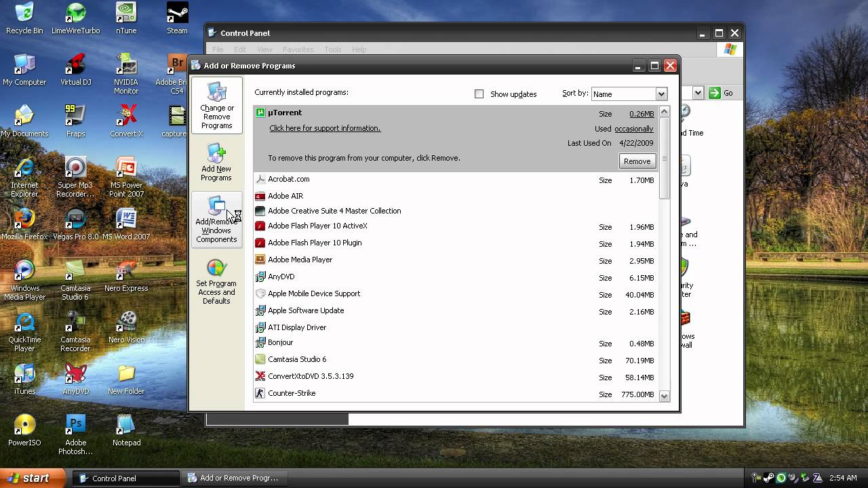Select the Notepad desktop icon

[126, 430]
